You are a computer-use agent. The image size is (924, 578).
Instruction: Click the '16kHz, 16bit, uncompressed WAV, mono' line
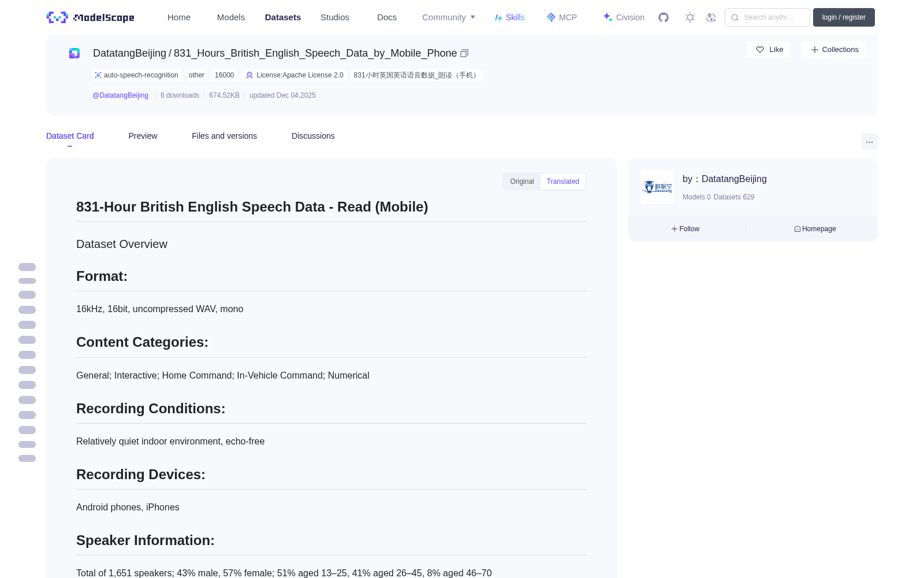point(160,309)
